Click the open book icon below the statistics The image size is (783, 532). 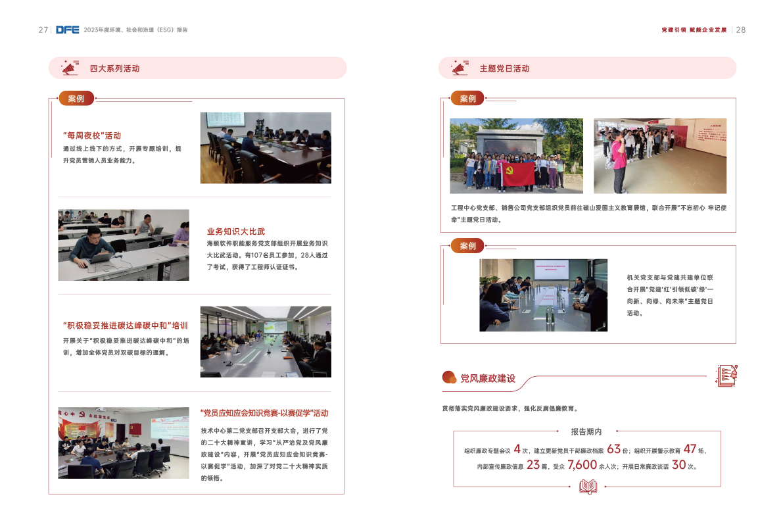pyautogui.click(x=588, y=487)
